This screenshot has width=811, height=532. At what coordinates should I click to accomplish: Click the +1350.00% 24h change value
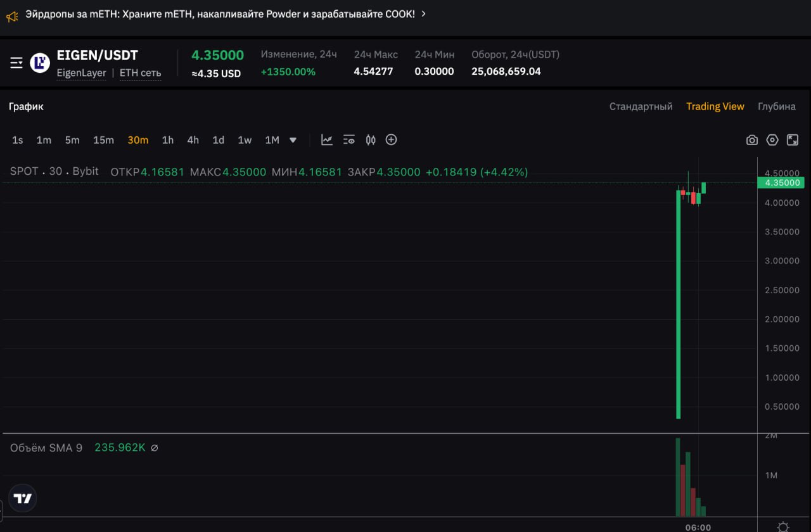288,72
